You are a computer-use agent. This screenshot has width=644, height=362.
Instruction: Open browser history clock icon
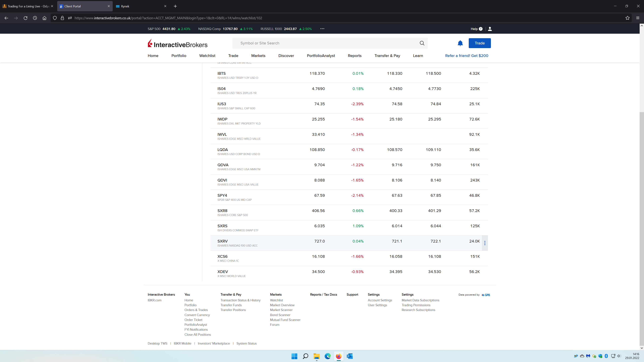35,18
